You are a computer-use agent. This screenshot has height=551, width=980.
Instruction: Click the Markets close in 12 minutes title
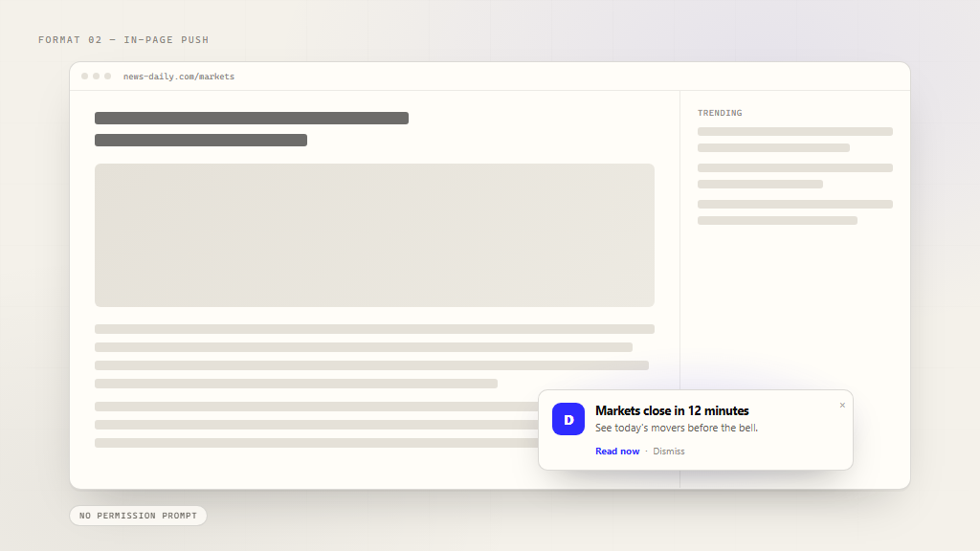pyautogui.click(x=672, y=410)
